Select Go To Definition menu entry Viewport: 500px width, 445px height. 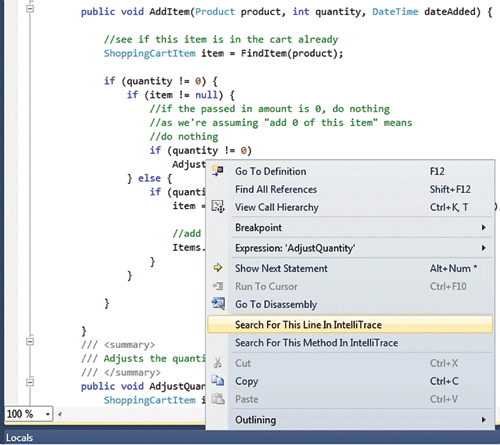[350, 171]
